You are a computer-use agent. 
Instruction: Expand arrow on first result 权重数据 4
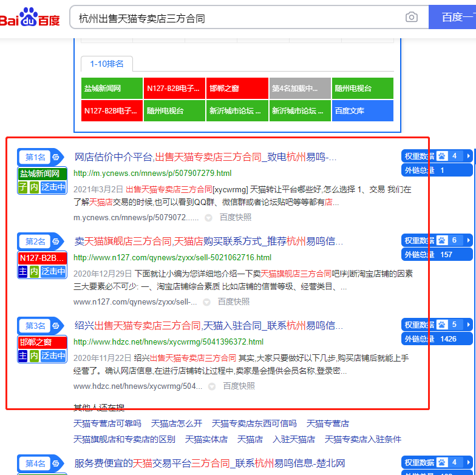(469, 157)
